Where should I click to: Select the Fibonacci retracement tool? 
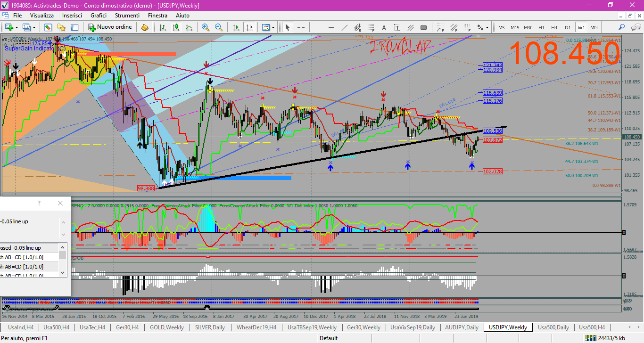(x=371, y=27)
